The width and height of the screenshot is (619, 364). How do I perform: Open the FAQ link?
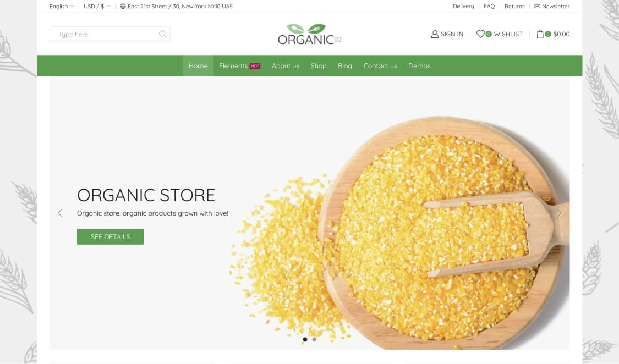[x=489, y=6]
